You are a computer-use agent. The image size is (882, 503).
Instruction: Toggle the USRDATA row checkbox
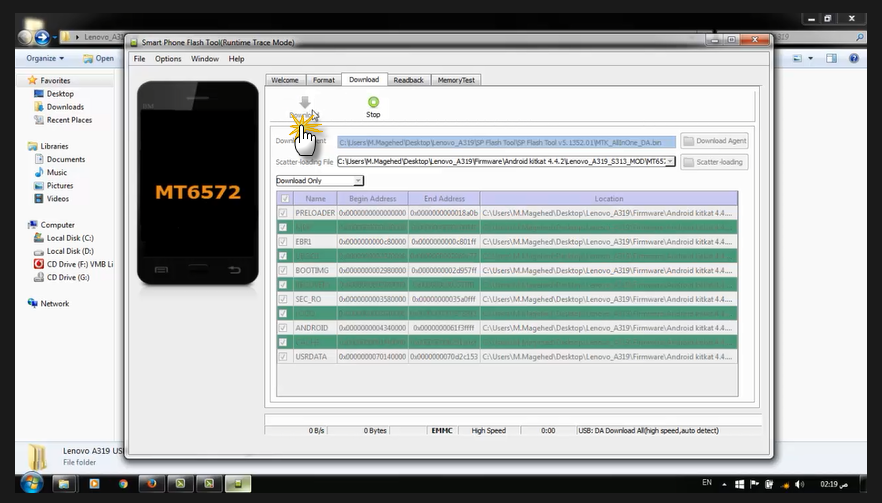[283, 357]
